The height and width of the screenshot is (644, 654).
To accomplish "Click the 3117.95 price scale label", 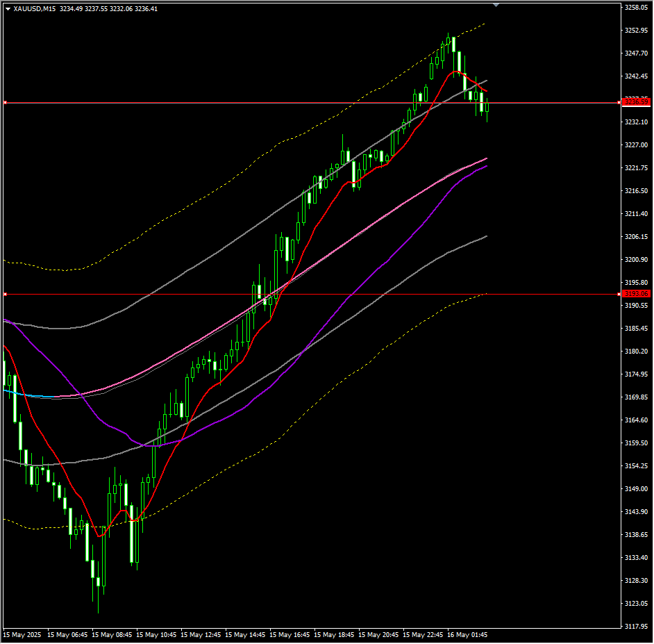I will coord(636,627).
